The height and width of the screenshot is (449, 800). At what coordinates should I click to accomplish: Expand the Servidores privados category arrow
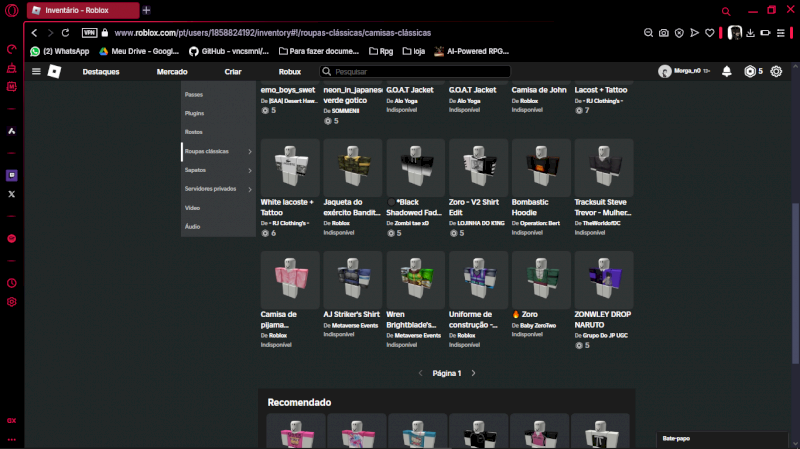coord(250,189)
